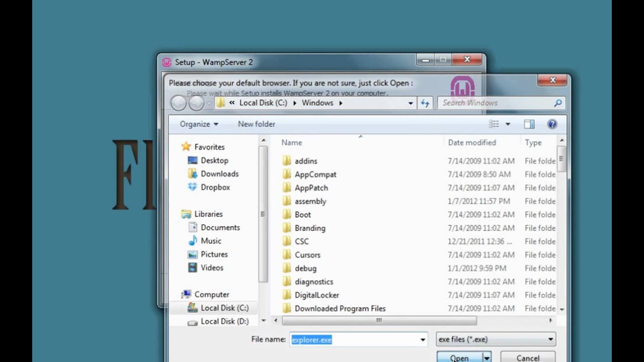The width and height of the screenshot is (644, 362).
Task: Expand the Windows breadcrumb arrow
Action: pos(341,103)
